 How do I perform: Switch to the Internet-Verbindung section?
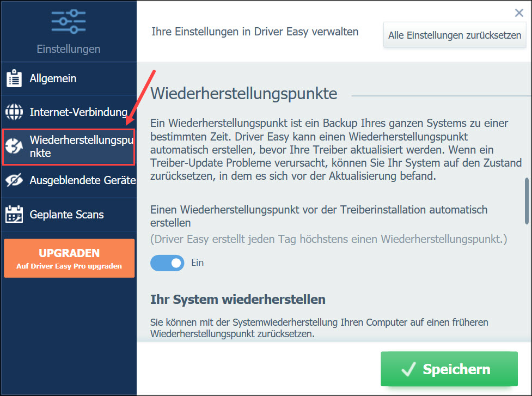78,113
